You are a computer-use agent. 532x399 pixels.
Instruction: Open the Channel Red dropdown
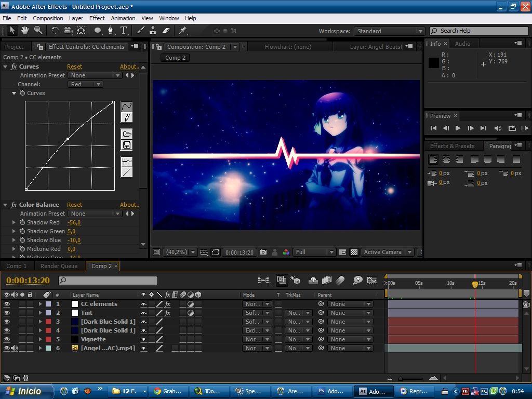(85, 84)
